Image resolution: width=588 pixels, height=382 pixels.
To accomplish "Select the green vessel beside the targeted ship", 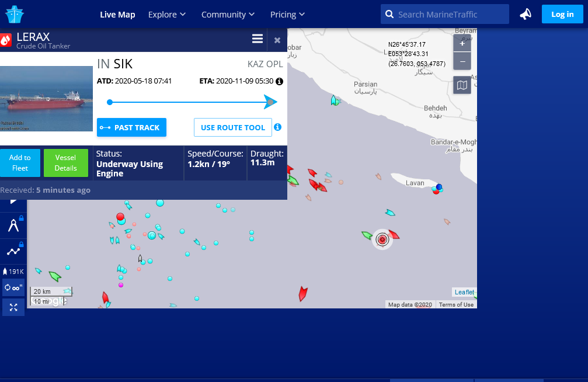I will (x=367, y=235).
